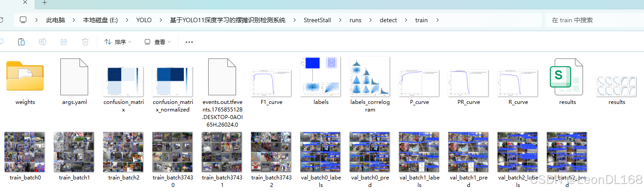This screenshot has width=644, height=191.
Task: Click the Share toolbar icon
Action: click(64, 42)
